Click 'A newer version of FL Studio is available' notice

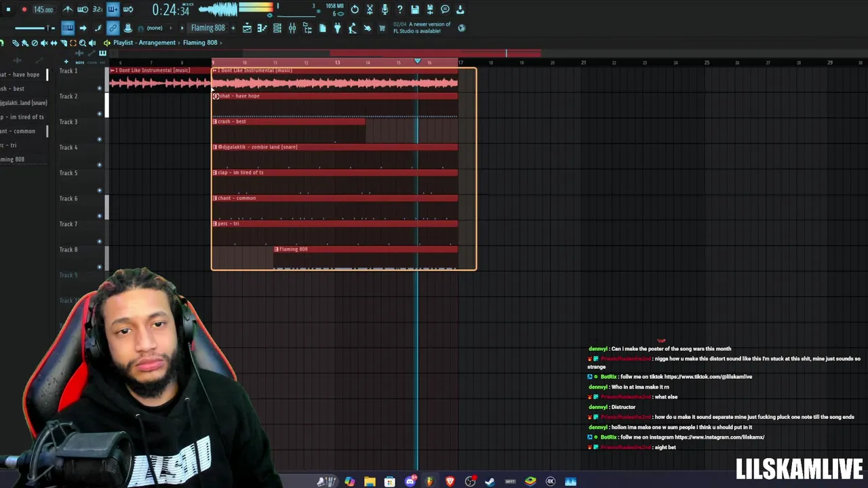pos(422,28)
